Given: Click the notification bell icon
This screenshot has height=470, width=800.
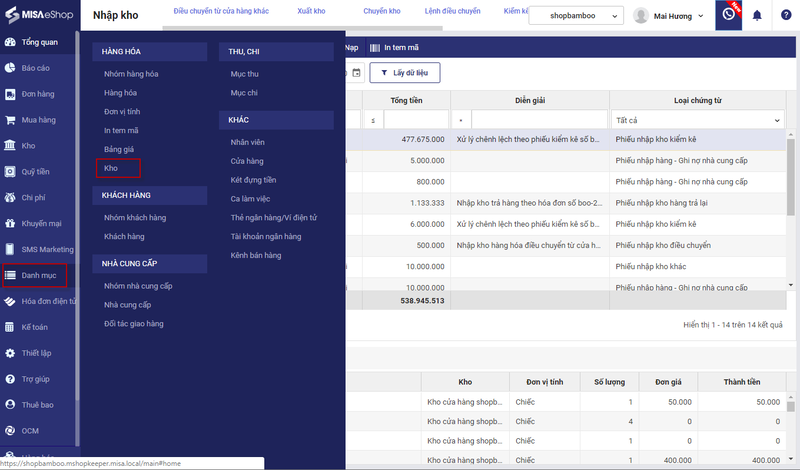Looking at the screenshot, I should tap(757, 16).
